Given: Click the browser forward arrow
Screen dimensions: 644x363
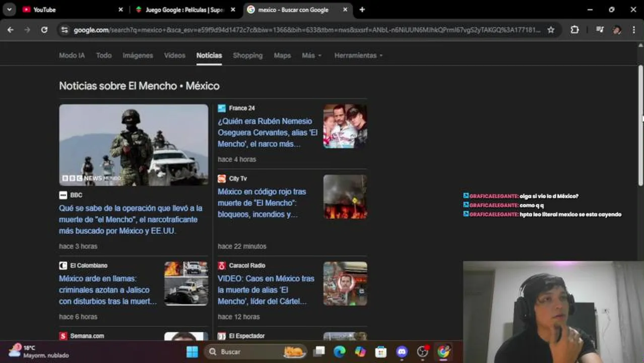Looking at the screenshot, I should coord(27,30).
